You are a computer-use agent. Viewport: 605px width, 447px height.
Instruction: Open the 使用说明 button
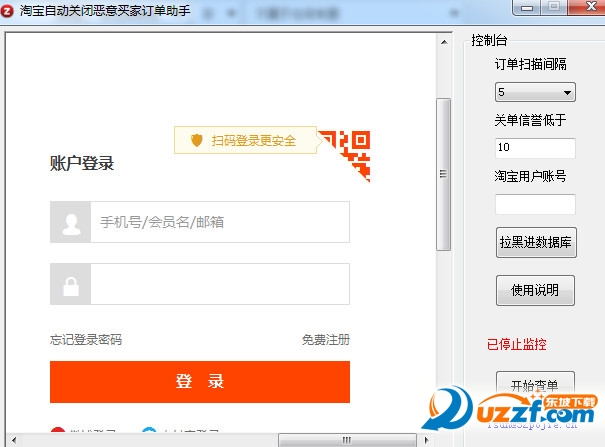pyautogui.click(x=535, y=290)
